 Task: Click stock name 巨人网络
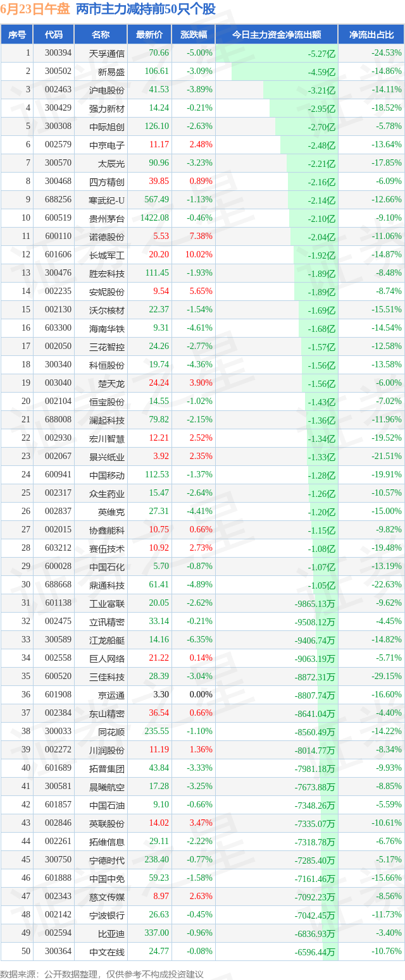tap(107, 658)
